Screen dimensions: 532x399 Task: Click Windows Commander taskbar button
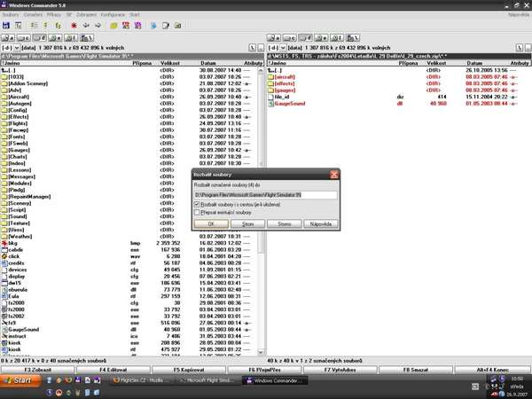click(275, 380)
